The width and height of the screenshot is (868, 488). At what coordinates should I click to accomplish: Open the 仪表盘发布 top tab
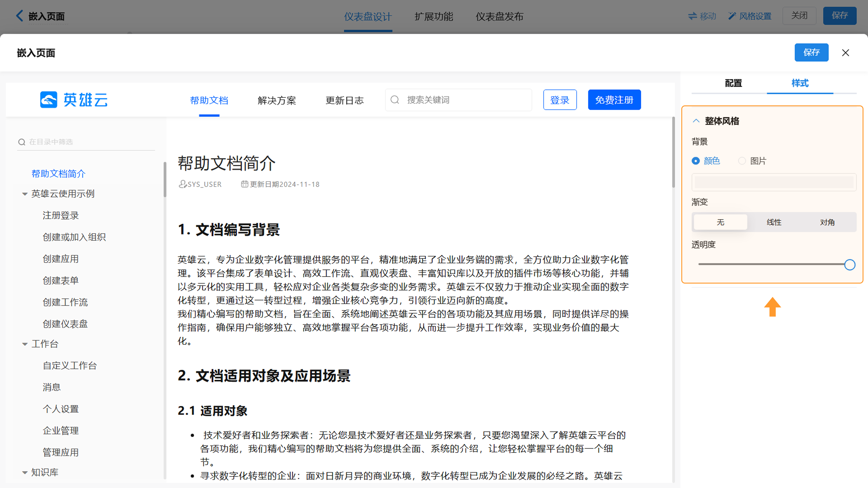pos(499,17)
